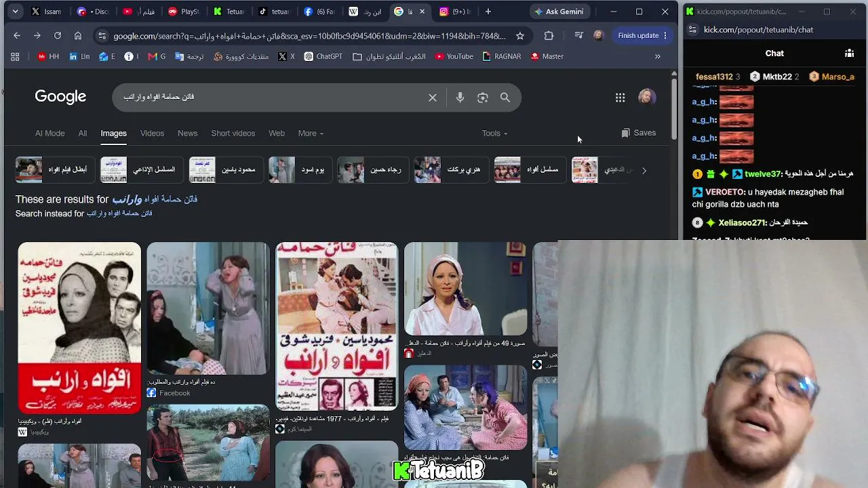The width and height of the screenshot is (868, 488).
Task: Click into the Google search box
Action: 271,98
